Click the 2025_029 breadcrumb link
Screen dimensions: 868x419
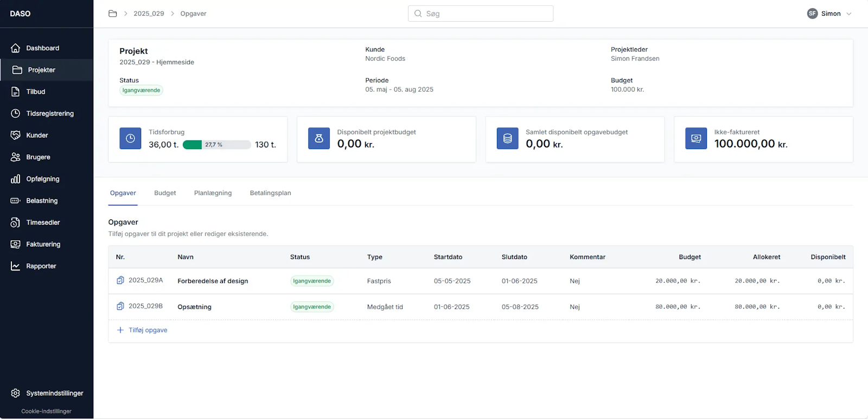coord(149,14)
